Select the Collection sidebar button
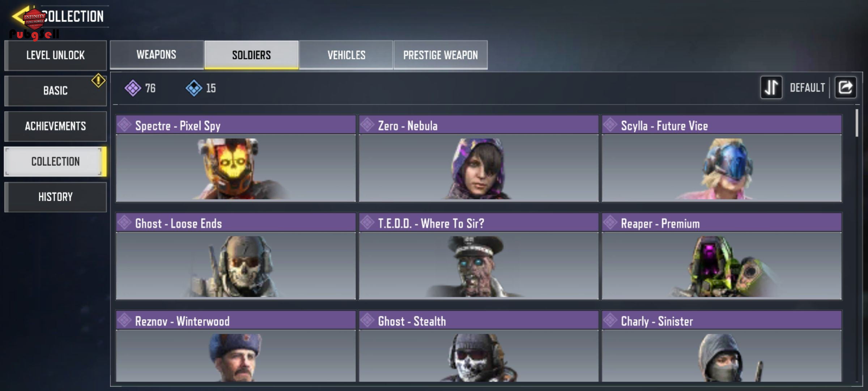868x391 pixels. pos(55,161)
